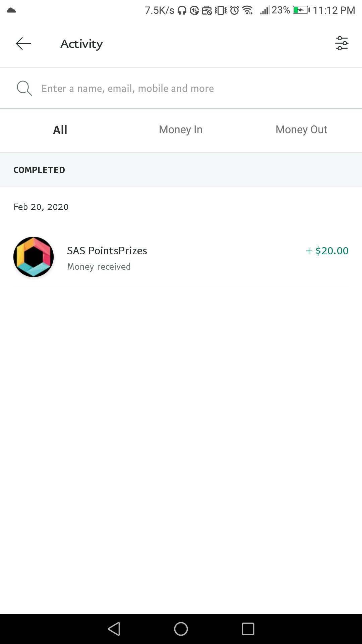This screenshot has width=362, height=644.
Task: Open the SAS PointsPrizes transaction
Action: 107,251
